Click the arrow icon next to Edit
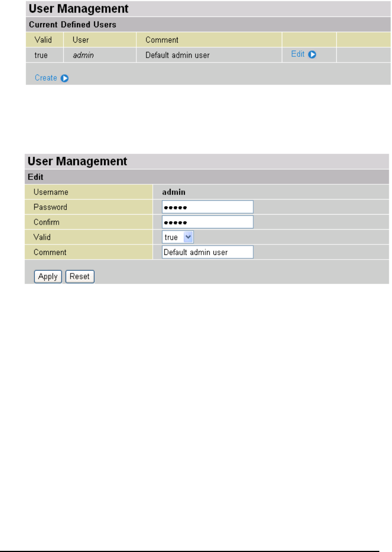 312,55
